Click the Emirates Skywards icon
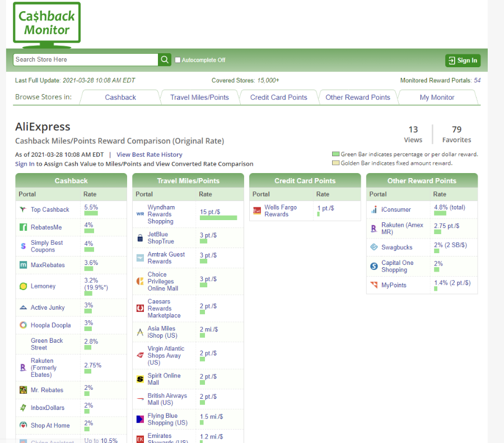Image resolution: width=504 pixels, height=443 pixels. pyautogui.click(x=140, y=439)
